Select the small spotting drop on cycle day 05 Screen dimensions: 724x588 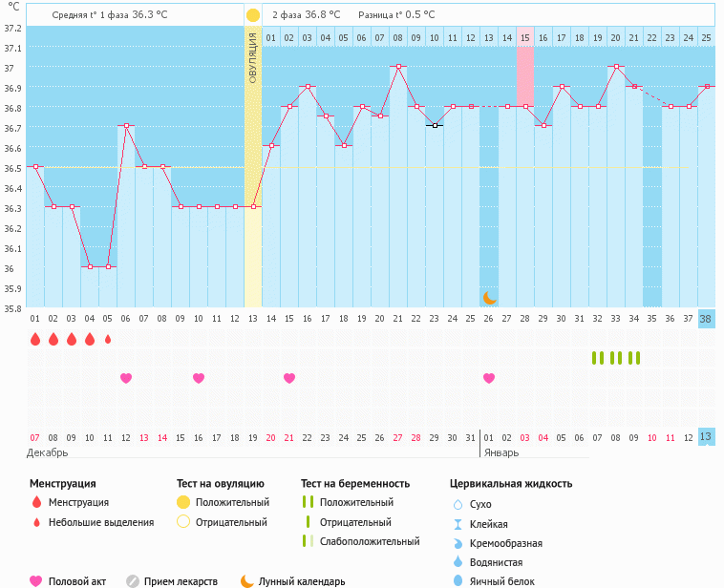click(x=108, y=339)
